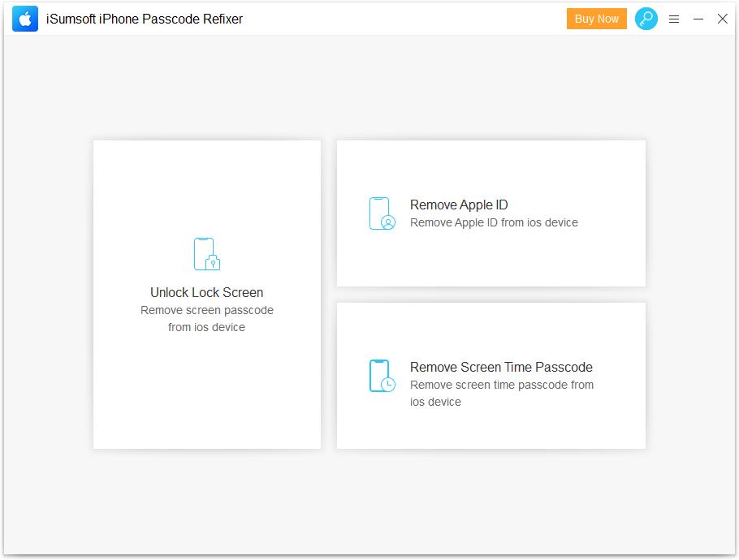Select the Unlock Lock Screen heading
This screenshot has height=560, width=739.
click(x=206, y=292)
